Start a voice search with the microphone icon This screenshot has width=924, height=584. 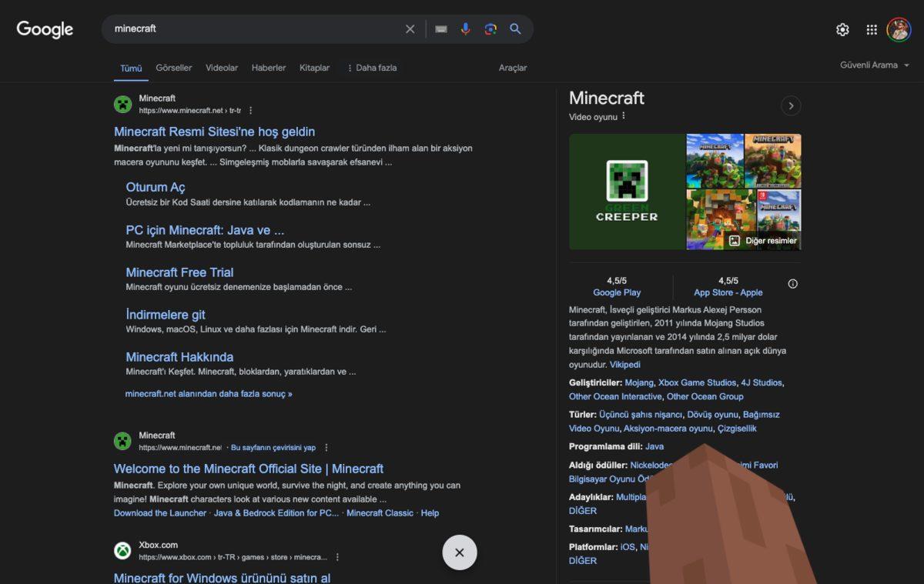(x=466, y=28)
